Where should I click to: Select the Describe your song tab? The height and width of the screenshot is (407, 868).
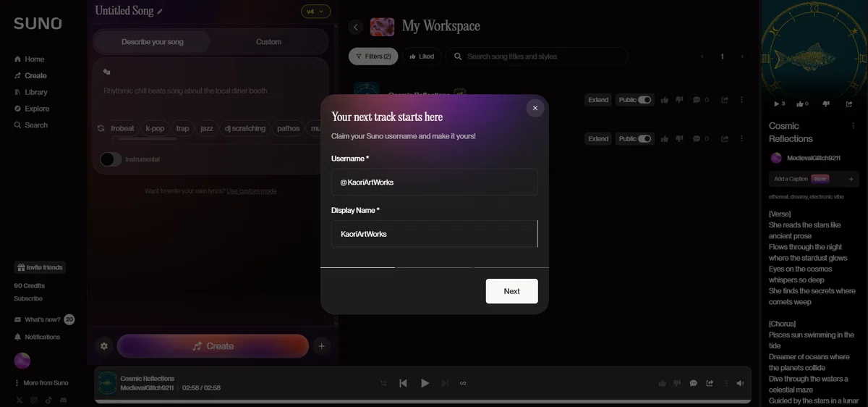pyautogui.click(x=153, y=42)
